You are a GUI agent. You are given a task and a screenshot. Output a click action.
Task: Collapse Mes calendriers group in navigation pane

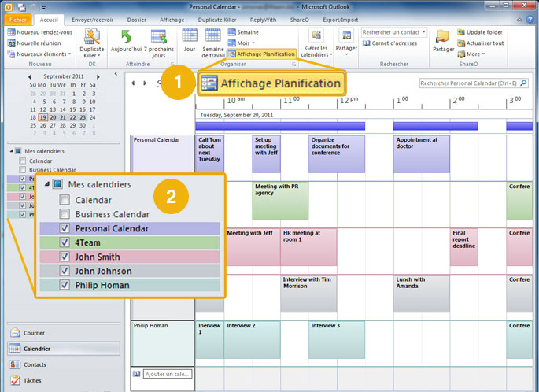tap(11, 151)
